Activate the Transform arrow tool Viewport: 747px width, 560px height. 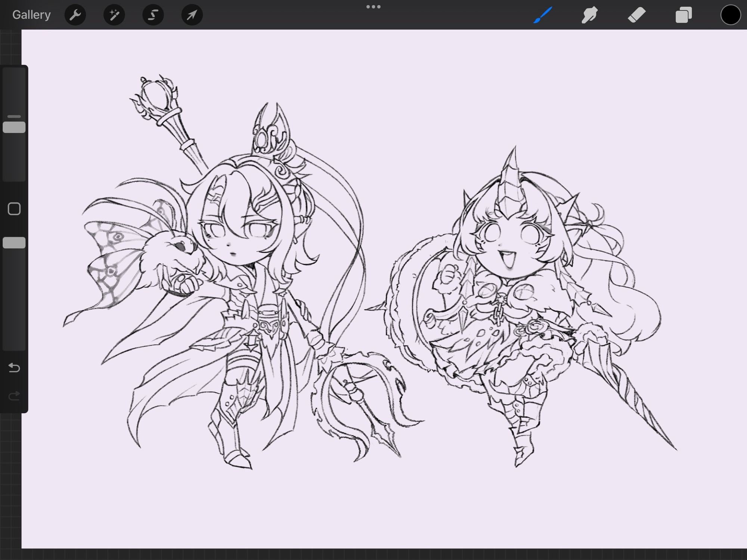192,15
